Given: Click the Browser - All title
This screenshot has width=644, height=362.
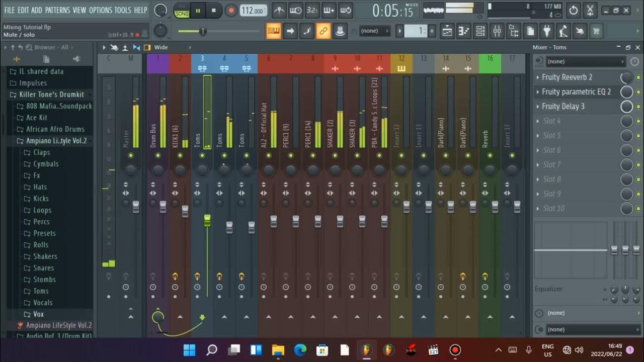Looking at the screenshot, I should click(x=51, y=47).
